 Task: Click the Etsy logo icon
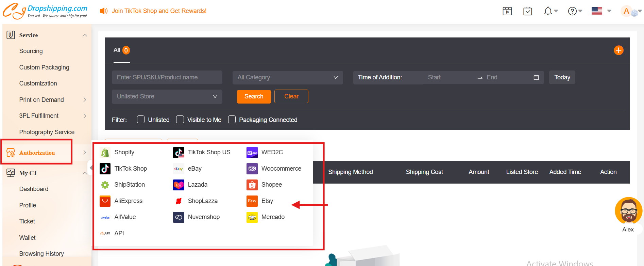[252, 201]
